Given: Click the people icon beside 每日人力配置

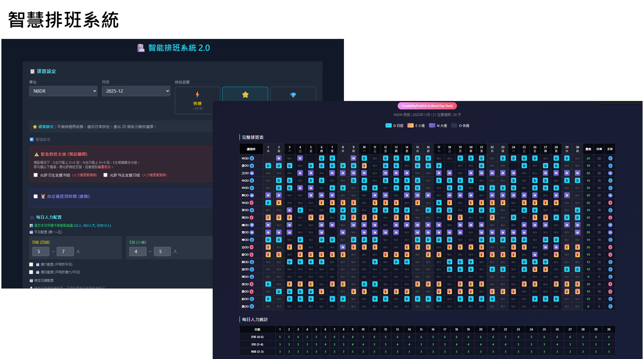Looking at the screenshot, I should point(32,217).
